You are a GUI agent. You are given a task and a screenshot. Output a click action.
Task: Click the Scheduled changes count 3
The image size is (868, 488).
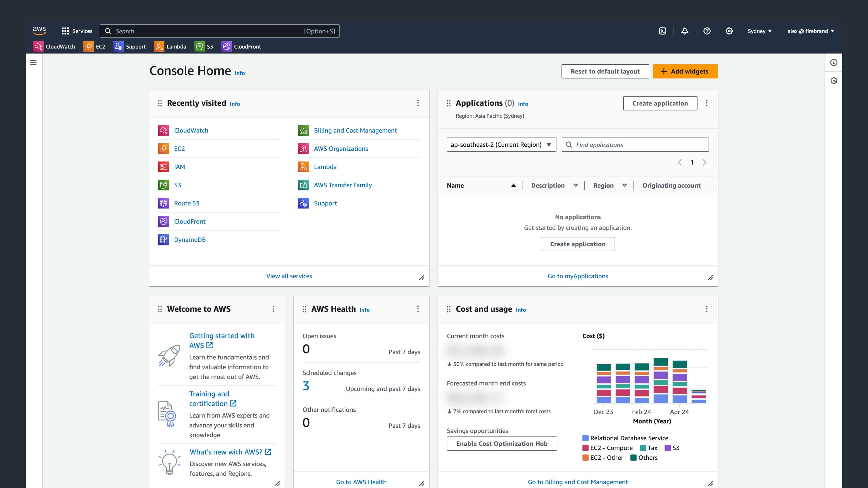pos(306,386)
